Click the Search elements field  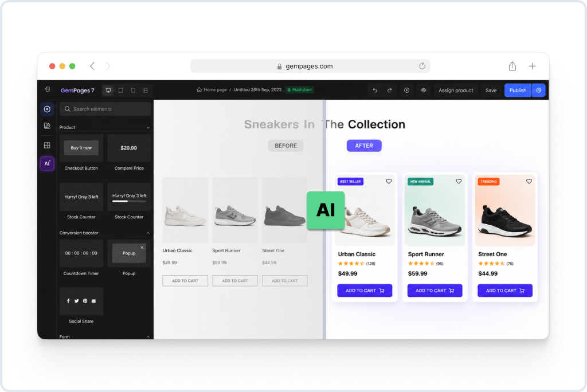[x=105, y=109]
